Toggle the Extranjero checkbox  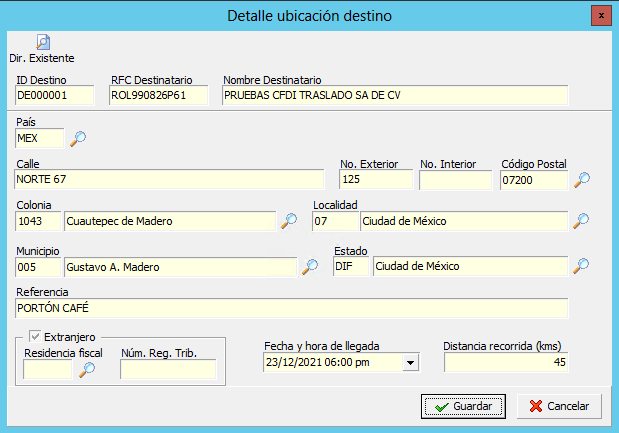35,337
